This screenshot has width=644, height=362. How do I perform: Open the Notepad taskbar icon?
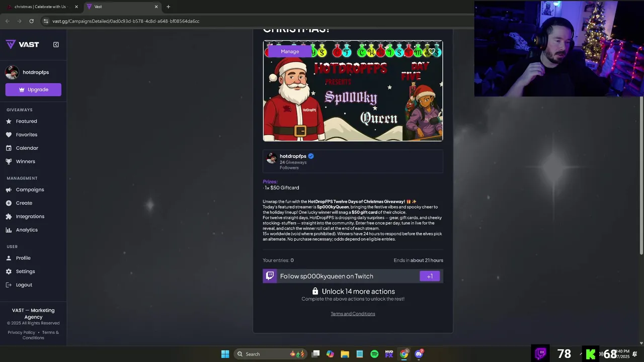coord(360,354)
